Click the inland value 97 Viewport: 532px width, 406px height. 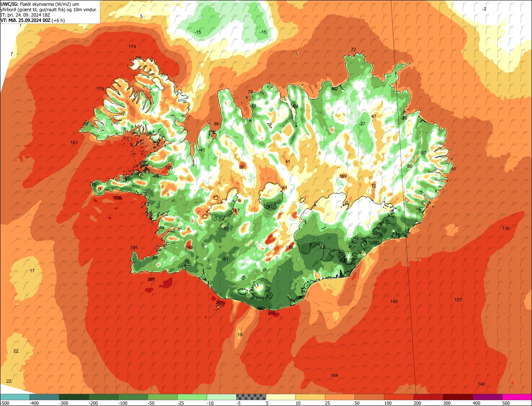click(x=241, y=167)
